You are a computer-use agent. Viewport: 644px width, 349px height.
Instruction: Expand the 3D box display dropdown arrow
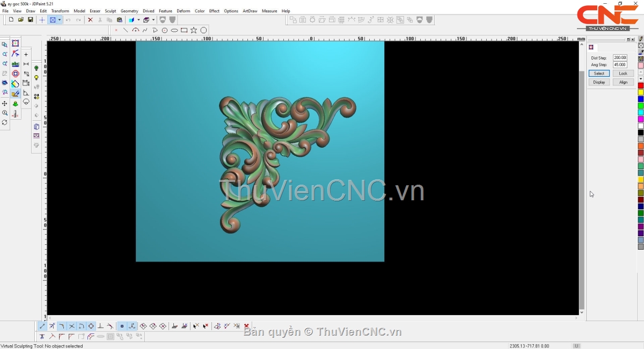[x=152, y=20]
